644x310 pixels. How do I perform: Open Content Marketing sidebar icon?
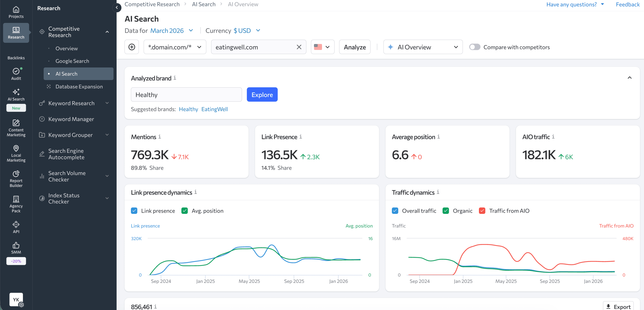click(16, 123)
